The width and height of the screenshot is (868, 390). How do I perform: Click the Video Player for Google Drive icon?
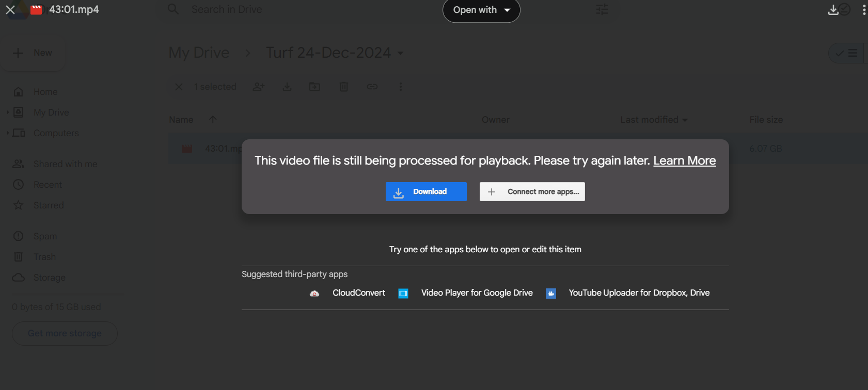tap(403, 294)
